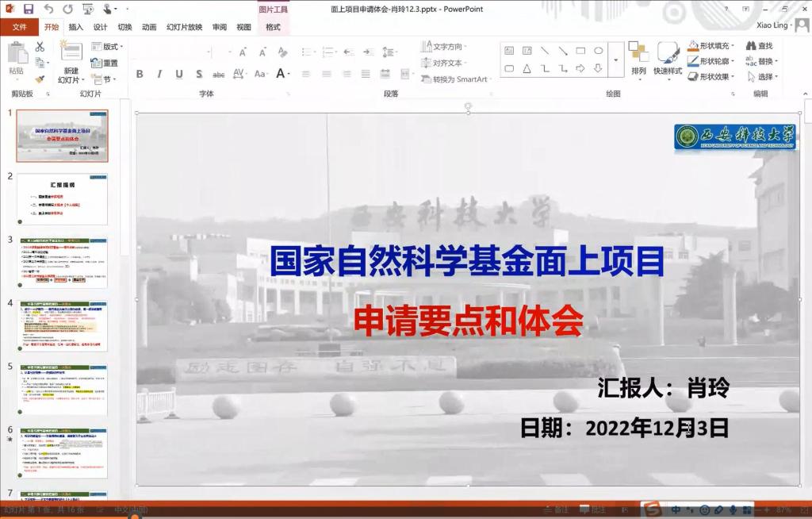
Task: Select the right arrow shape in gallery
Action: tap(580, 68)
